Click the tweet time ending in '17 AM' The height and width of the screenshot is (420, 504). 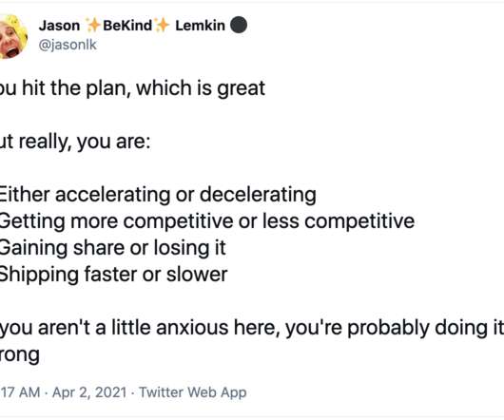point(20,392)
